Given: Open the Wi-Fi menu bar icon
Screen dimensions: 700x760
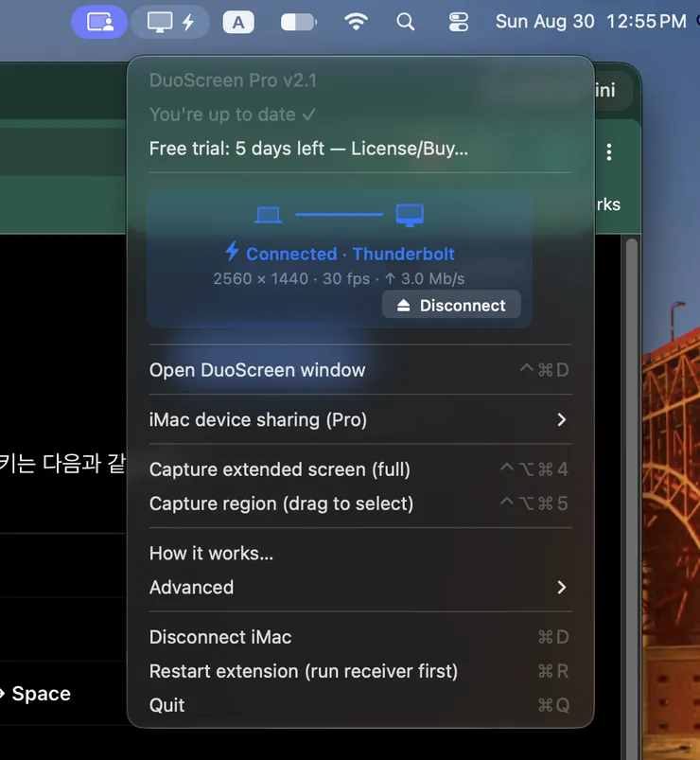Looking at the screenshot, I should click(x=356, y=22).
